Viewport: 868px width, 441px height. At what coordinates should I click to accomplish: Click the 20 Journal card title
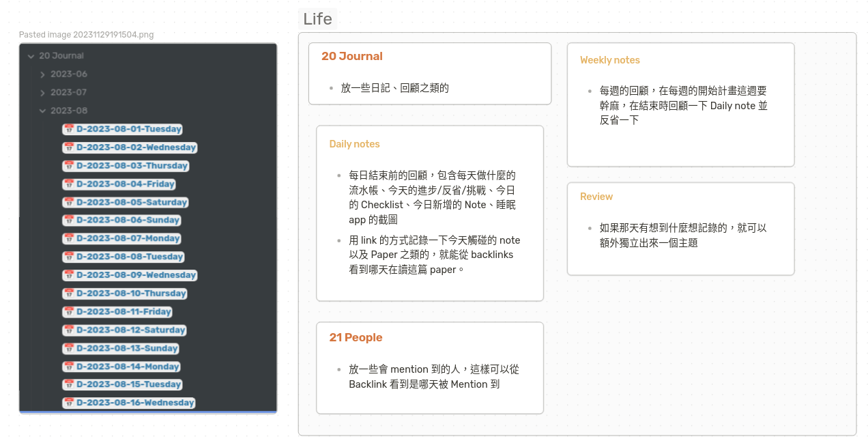click(352, 56)
